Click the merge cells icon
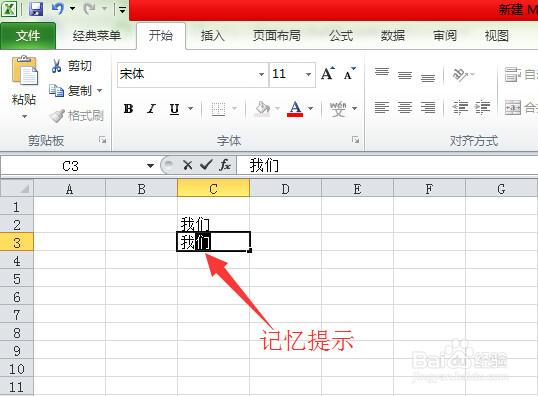Screen dimensions: 538x396 click(x=513, y=108)
